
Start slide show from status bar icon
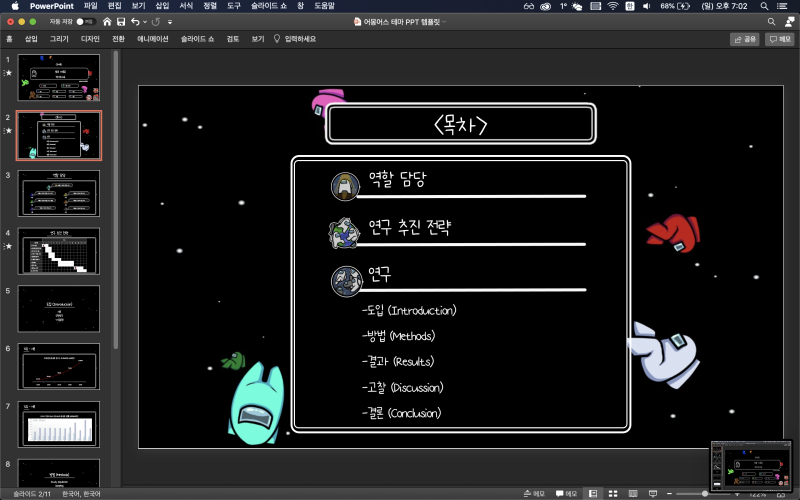(653, 493)
